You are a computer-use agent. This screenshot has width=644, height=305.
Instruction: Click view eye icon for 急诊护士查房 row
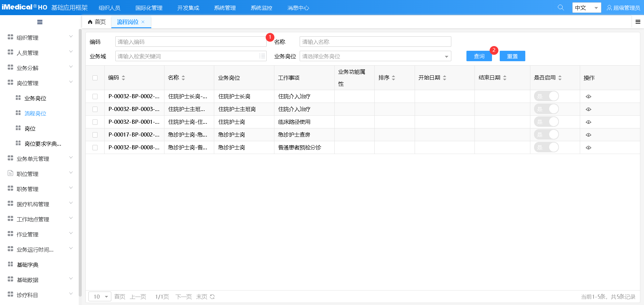[x=588, y=135]
